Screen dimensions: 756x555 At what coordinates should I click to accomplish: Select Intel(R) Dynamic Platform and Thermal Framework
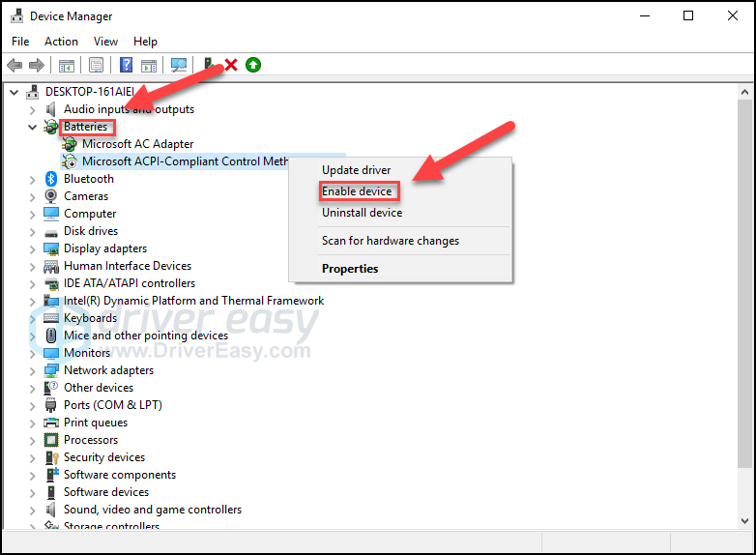coord(193,301)
